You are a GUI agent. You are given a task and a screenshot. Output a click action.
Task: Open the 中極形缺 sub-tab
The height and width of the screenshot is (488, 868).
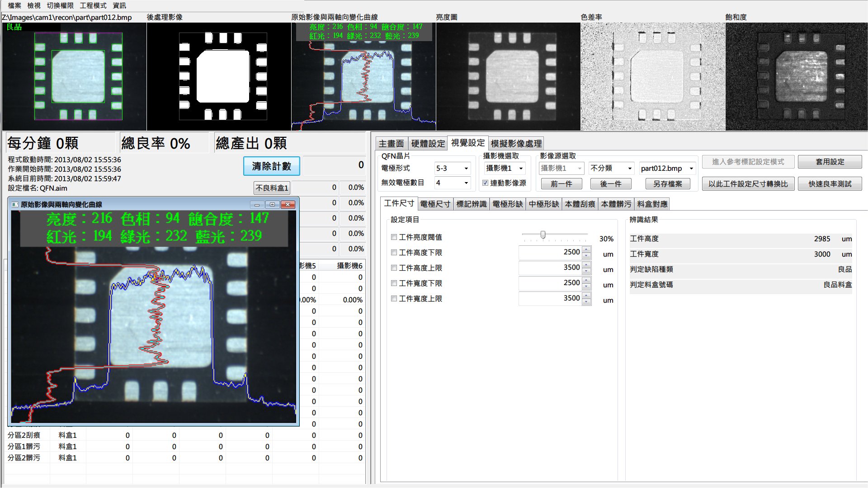pyautogui.click(x=544, y=204)
